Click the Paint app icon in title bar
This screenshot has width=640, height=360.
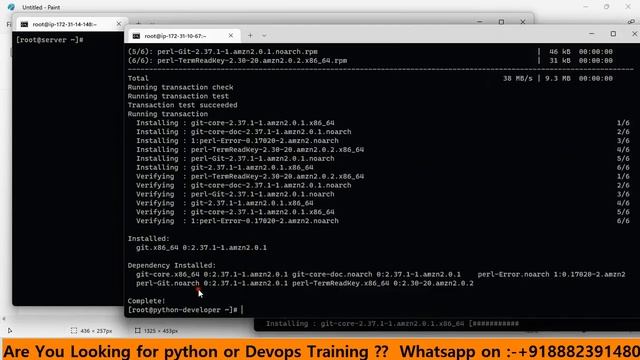(x=11, y=7)
